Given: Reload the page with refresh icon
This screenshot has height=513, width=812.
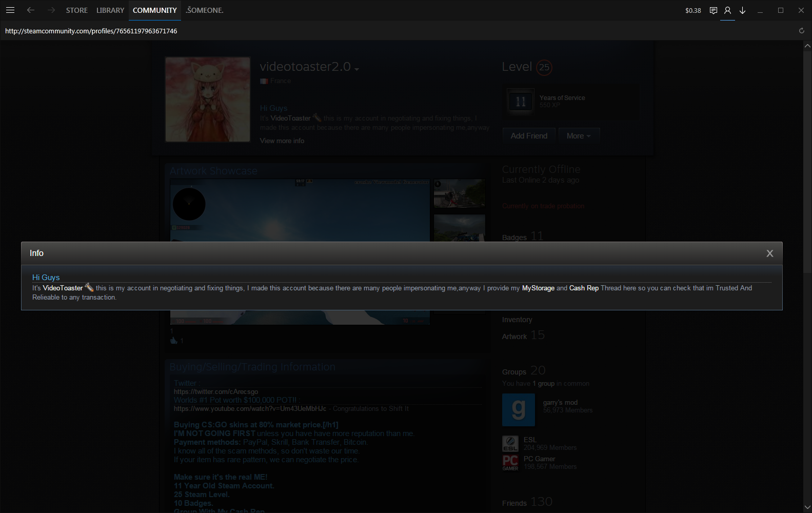Looking at the screenshot, I should click(x=801, y=31).
